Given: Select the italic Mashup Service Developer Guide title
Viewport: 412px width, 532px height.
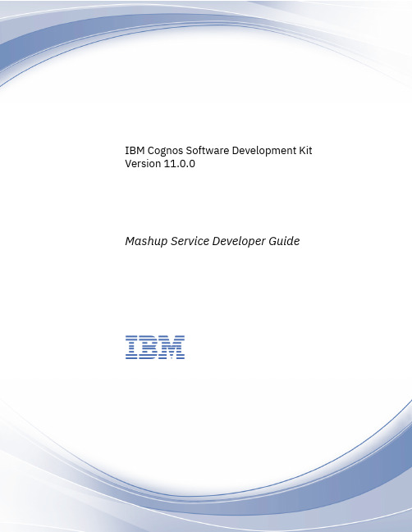Looking at the screenshot, I should tap(213, 241).
